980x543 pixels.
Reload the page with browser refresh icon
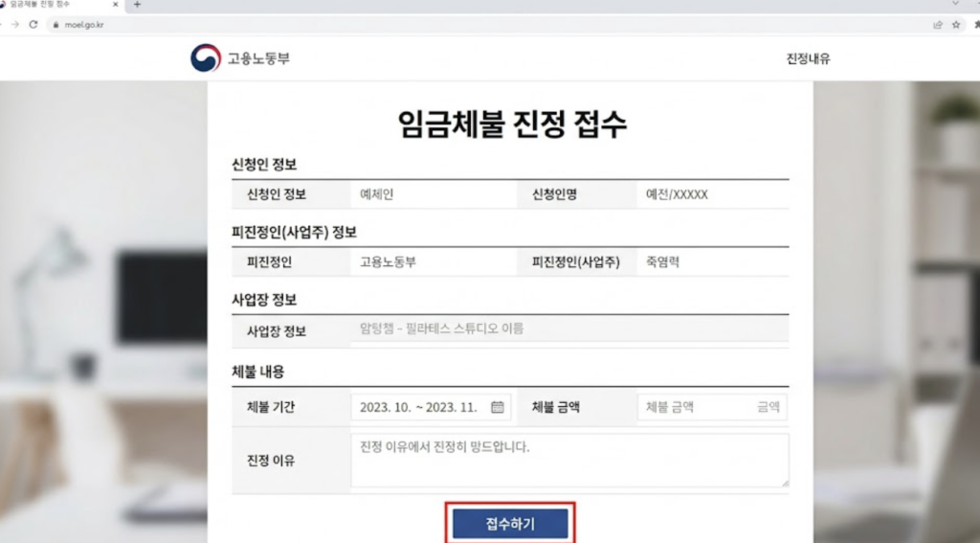click(33, 24)
